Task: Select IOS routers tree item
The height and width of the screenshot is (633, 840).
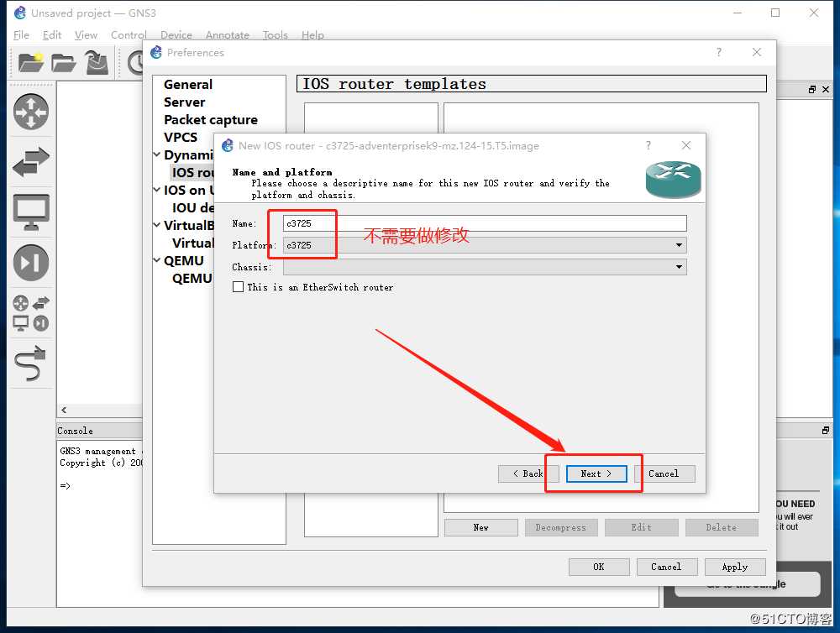Action: (x=192, y=172)
